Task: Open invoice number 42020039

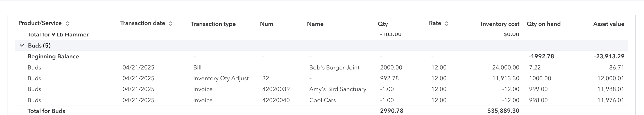Action: pyautogui.click(x=276, y=89)
